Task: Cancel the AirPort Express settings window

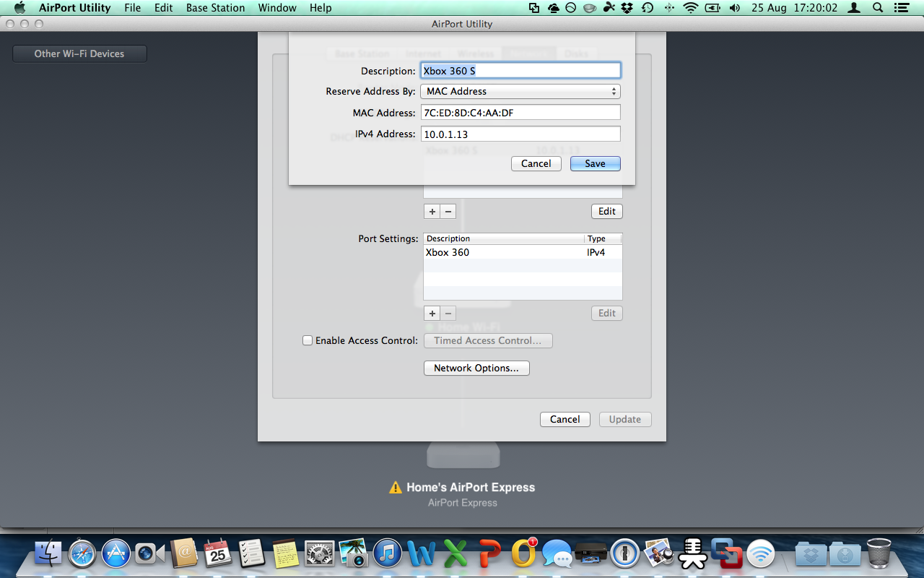Action: pos(565,419)
